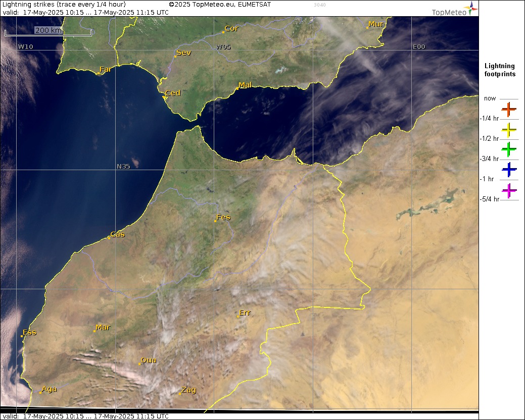This screenshot has height=420, width=525.
Task: Click the 'Lightning footprints' legend title
Action: [x=500, y=70]
